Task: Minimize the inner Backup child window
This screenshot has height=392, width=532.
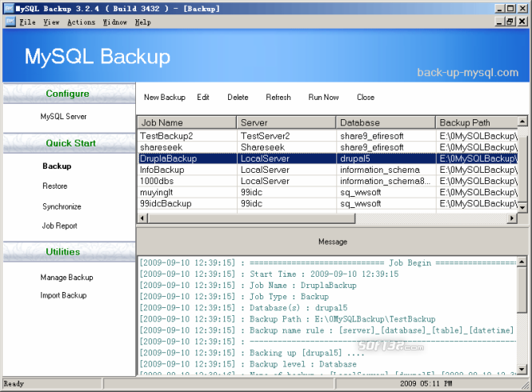Action: click(499, 22)
